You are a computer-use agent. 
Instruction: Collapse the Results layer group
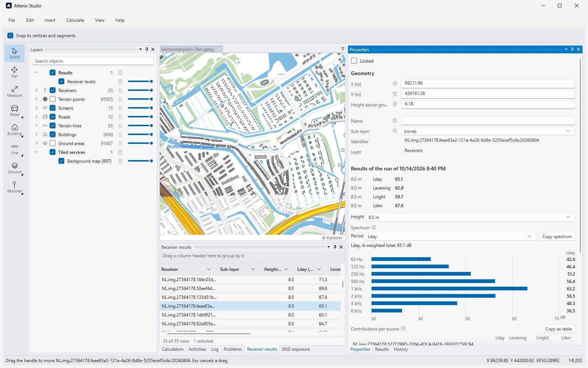(36, 72)
